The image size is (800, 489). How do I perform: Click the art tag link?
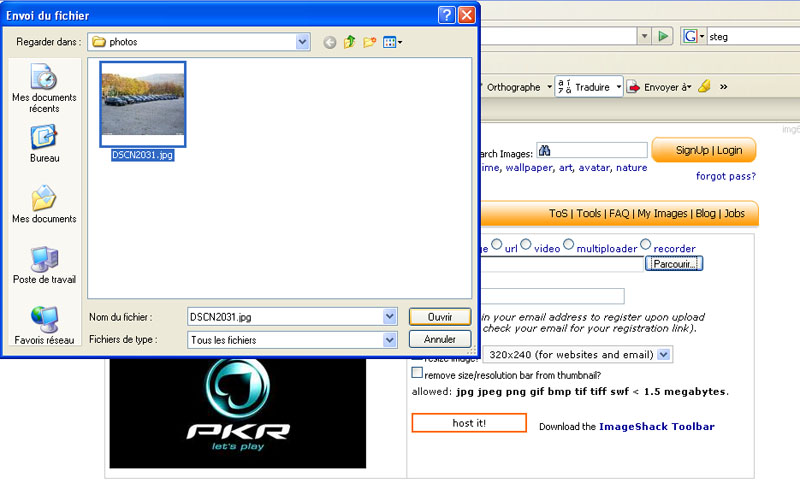565,167
